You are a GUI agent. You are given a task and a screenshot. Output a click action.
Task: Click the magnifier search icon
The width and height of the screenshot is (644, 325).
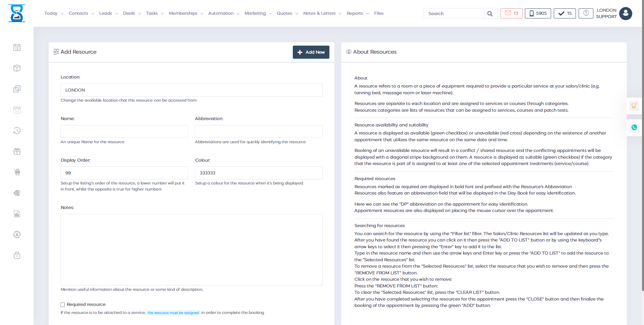coord(490,14)
